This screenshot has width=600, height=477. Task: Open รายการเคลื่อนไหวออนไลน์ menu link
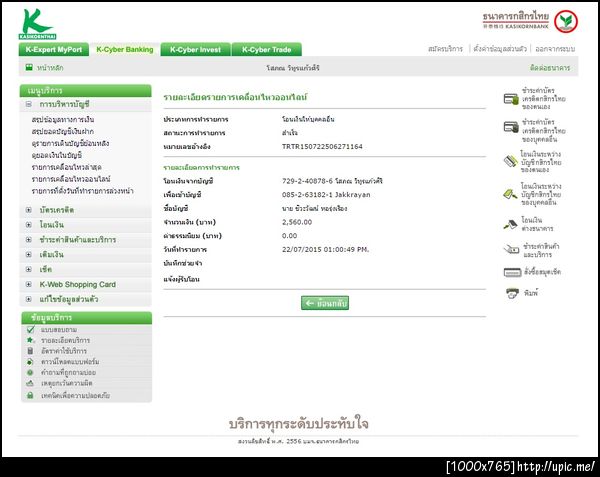pyautogui.click(x=71, y=179)
